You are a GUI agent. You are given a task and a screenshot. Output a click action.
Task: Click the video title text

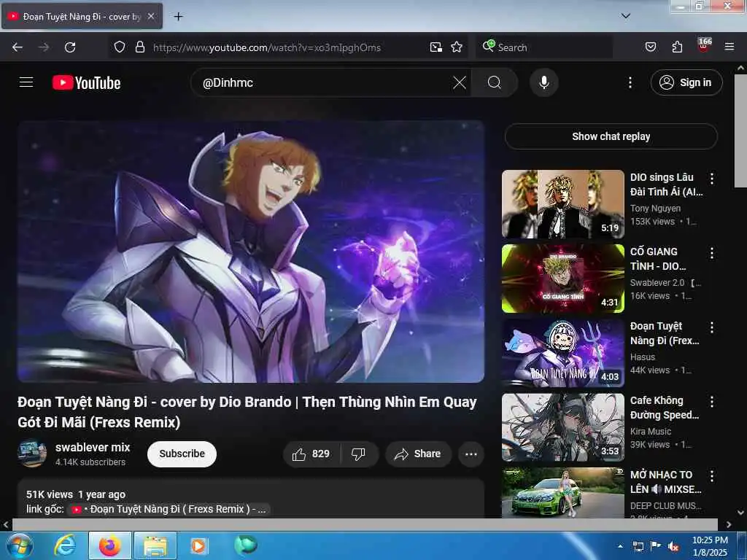coord(247,412)
